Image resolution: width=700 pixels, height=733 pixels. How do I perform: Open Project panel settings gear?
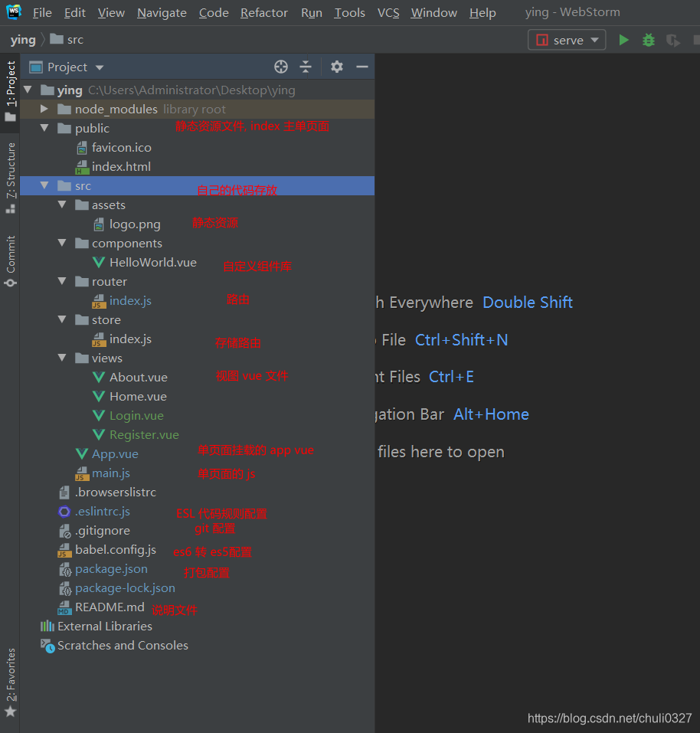click(337, 67)
